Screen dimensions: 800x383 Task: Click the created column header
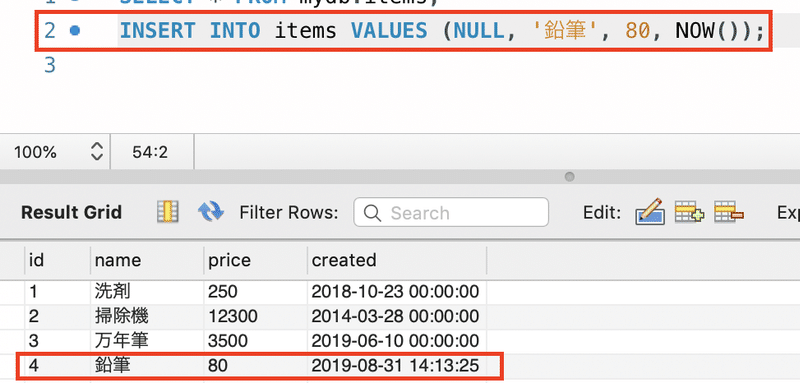pos(397,260)
